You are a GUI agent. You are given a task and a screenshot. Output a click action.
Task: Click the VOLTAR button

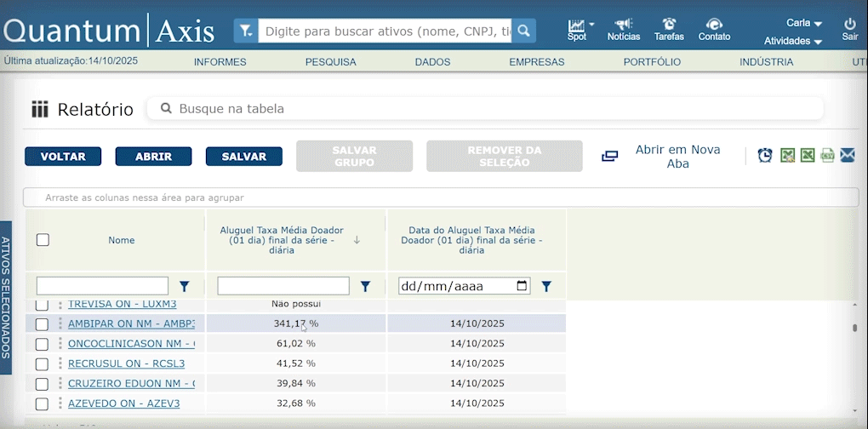click(63, 157)
